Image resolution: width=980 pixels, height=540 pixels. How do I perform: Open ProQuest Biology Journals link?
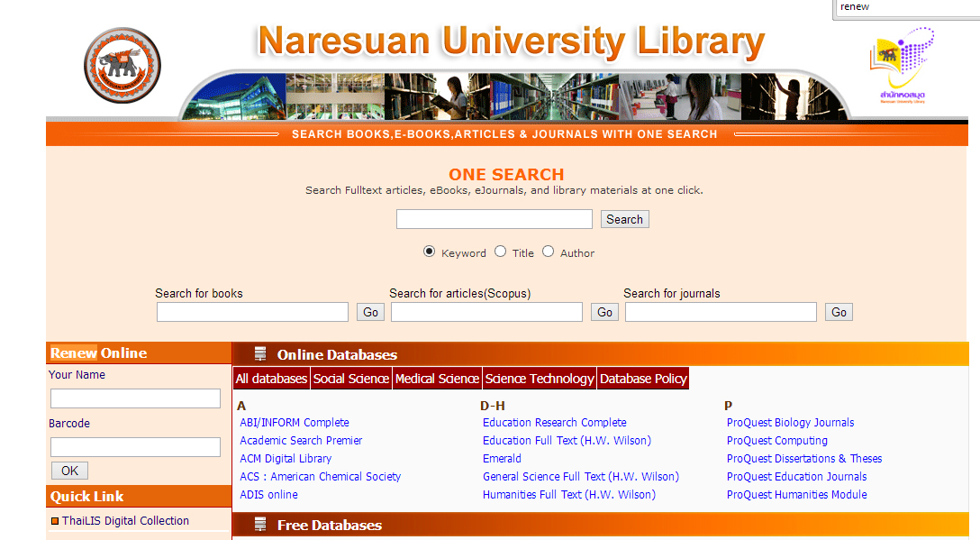pos(791,423)
